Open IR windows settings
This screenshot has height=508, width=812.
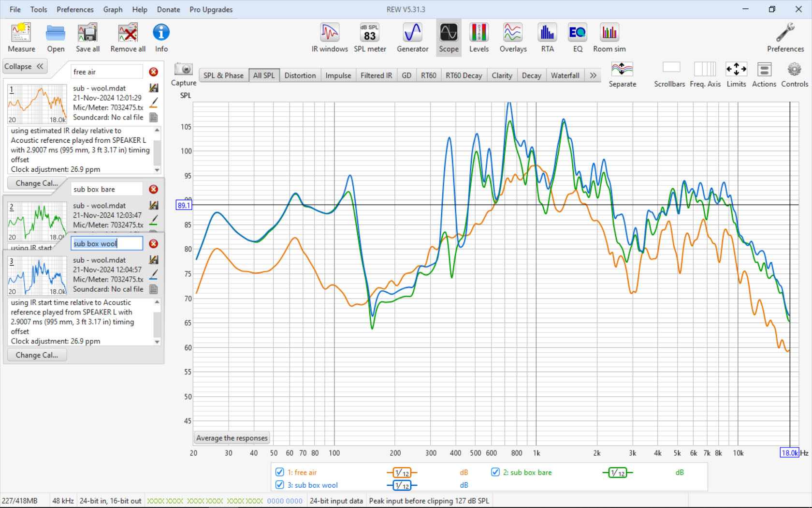[330, 38]
